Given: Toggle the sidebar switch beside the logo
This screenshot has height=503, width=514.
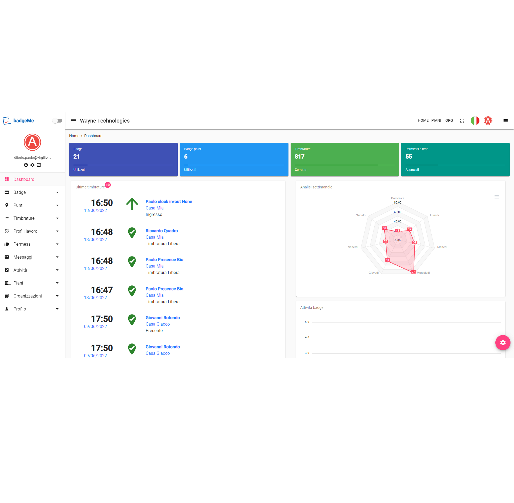Looking at the screenshot, I should click(57, 121).
